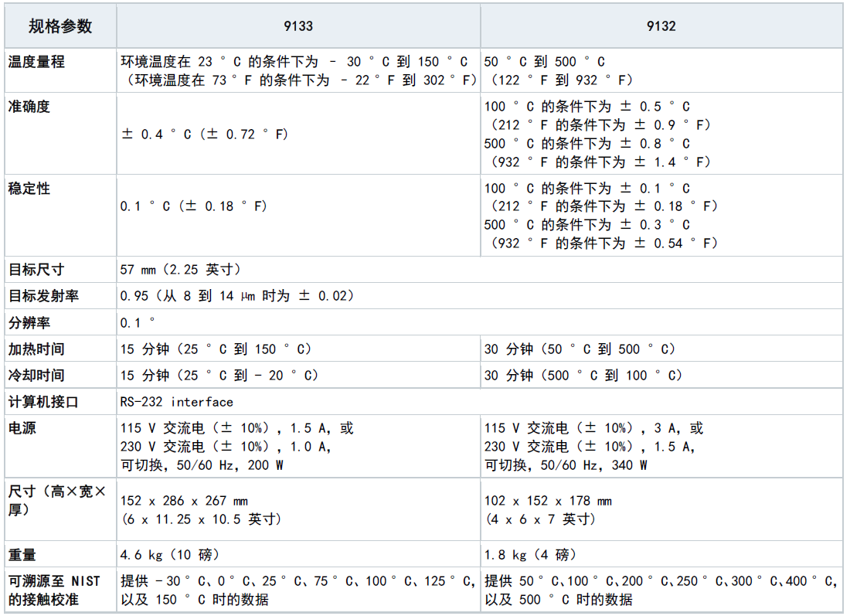Click the 57 mm（2.25 英寸）value
The height and width of the screenshot is (616, 850).
tap(181, 270)
